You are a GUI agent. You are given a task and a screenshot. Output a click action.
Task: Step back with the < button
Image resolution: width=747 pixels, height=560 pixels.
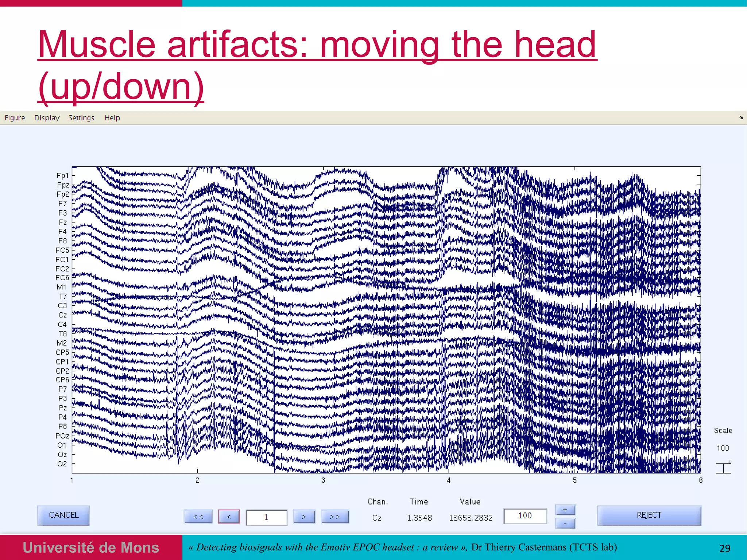pyautogui.click(x=229, y=517)
